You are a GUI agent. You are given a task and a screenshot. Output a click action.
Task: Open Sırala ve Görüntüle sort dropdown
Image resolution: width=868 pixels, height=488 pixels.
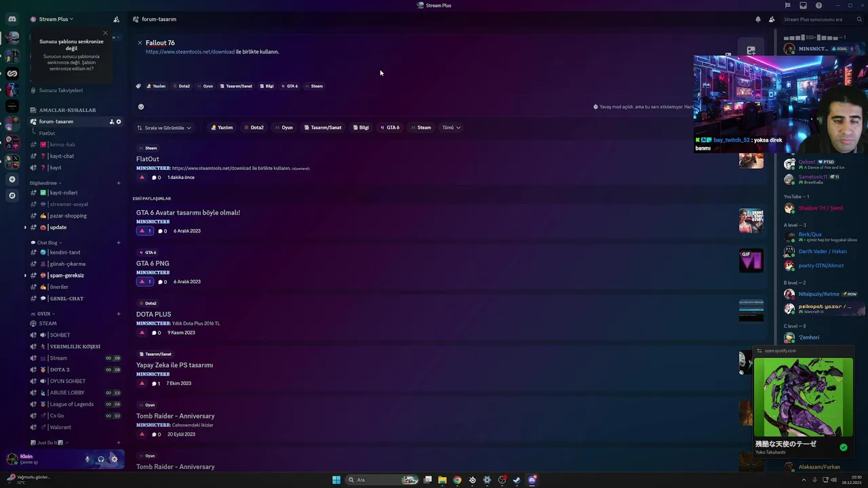coord(164,127)
